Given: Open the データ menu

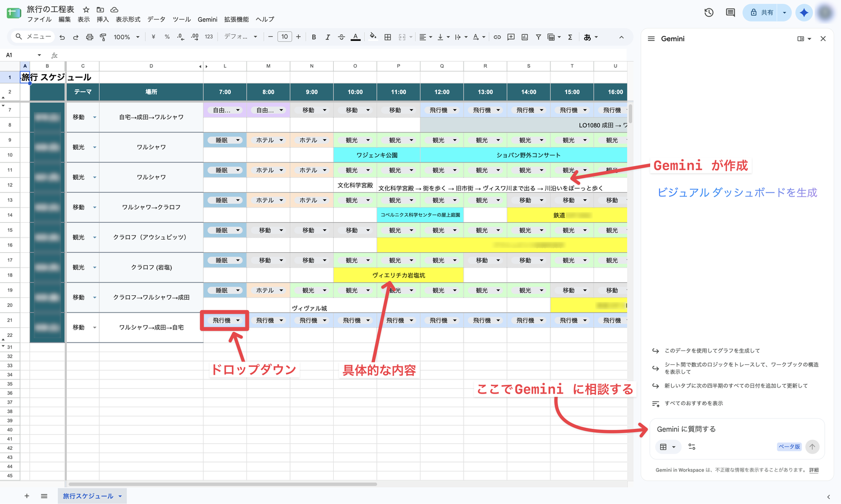Looking at the screenshot, I should 156,19.
